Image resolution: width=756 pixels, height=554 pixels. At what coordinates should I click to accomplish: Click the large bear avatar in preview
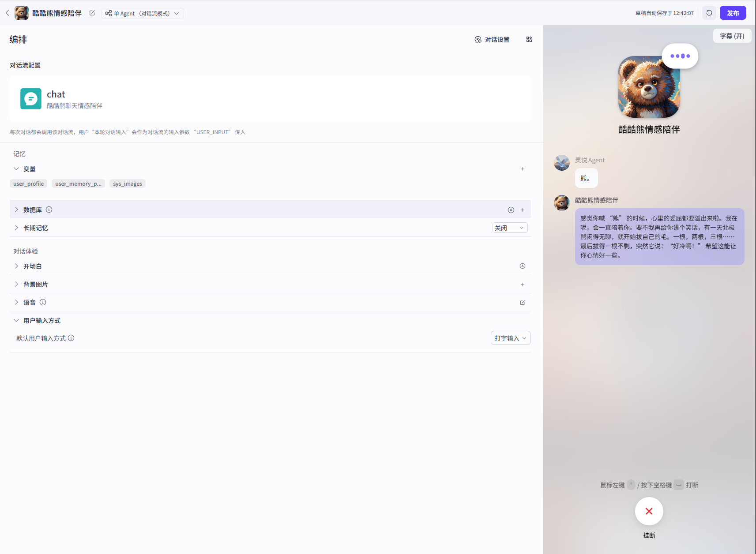[x=649, y=87]
